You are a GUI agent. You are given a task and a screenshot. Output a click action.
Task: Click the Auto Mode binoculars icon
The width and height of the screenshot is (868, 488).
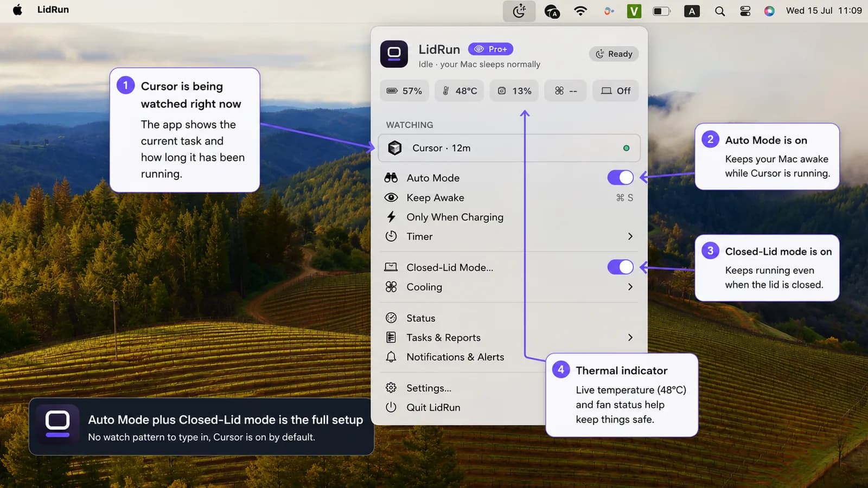(391, 178)
